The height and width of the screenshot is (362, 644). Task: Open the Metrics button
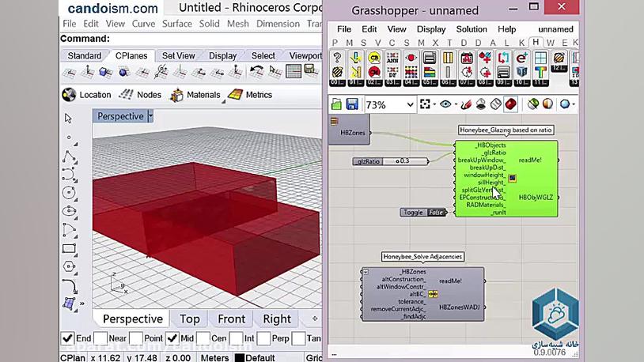[250, 95]
